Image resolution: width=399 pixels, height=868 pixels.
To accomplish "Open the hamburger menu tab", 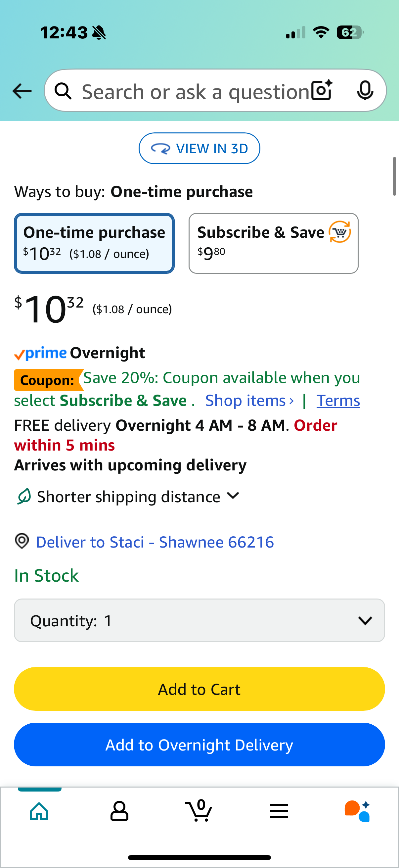I will tap(279, 811).
